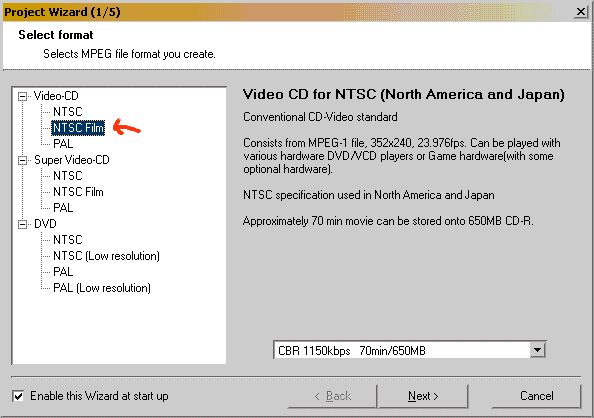
Task: Click the Cancel button
Action: point(536,396)
